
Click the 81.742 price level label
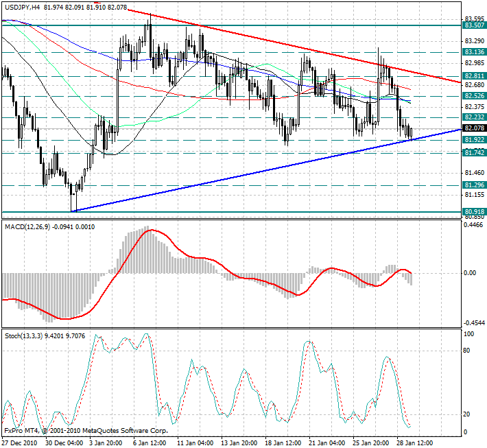473,152
